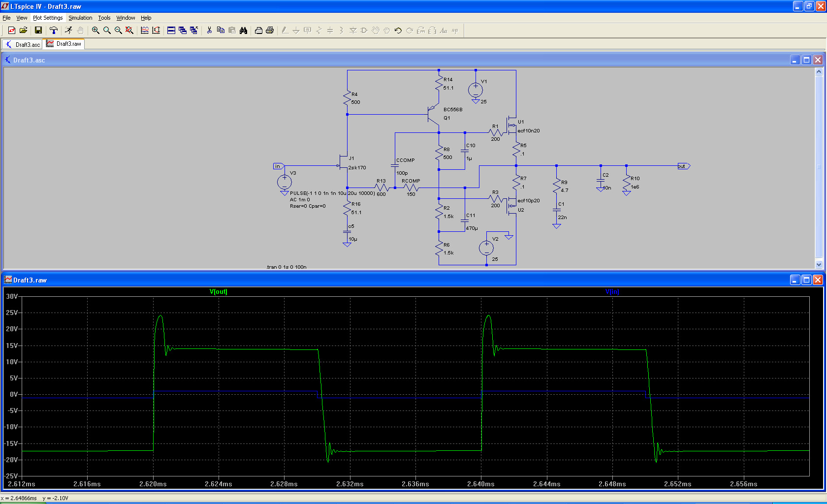Click the V[out] trace label
827x504 pixels.
coord(219,292)
